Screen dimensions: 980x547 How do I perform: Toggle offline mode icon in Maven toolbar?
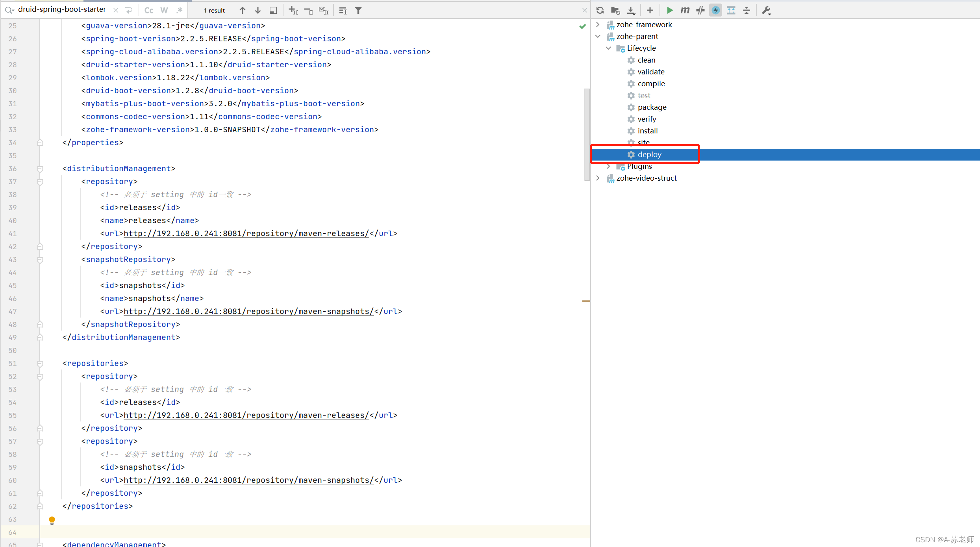[x=700, y=10]
